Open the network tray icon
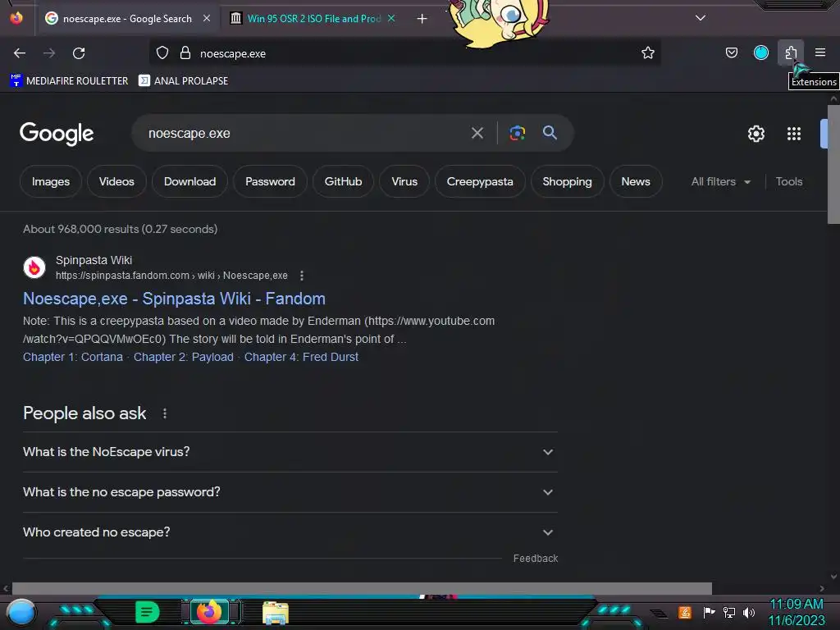 [728, 612]
